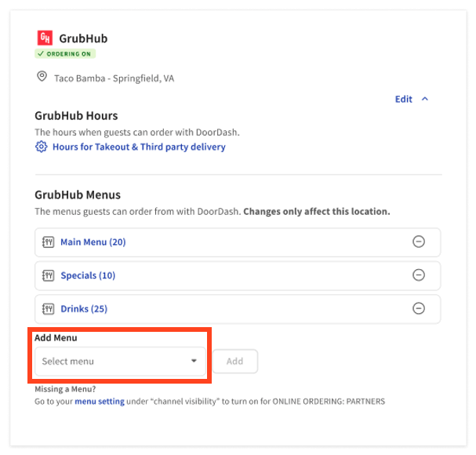Remove Specials menu with minus icon
The width and height of the screenshot is (476, 455).
point(419,275)
